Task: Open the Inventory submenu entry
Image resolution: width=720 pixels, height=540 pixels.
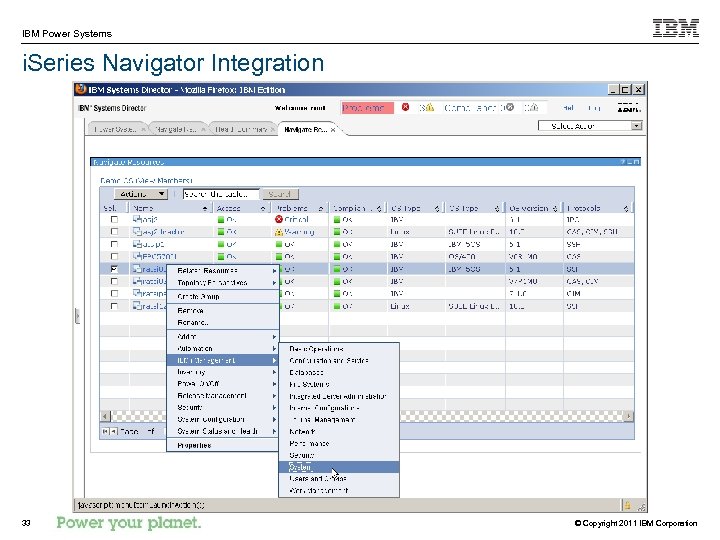Action: (223, 372)
